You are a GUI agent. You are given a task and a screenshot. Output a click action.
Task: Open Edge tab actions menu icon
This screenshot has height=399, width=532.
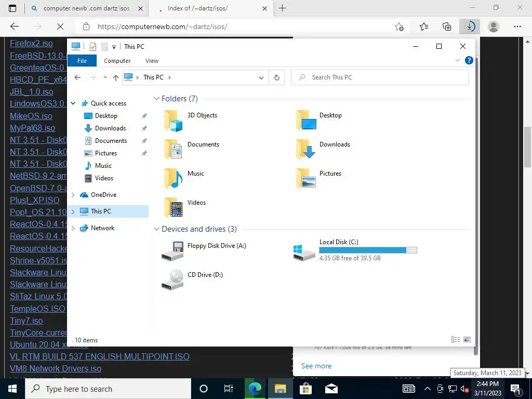click(12, 8)
